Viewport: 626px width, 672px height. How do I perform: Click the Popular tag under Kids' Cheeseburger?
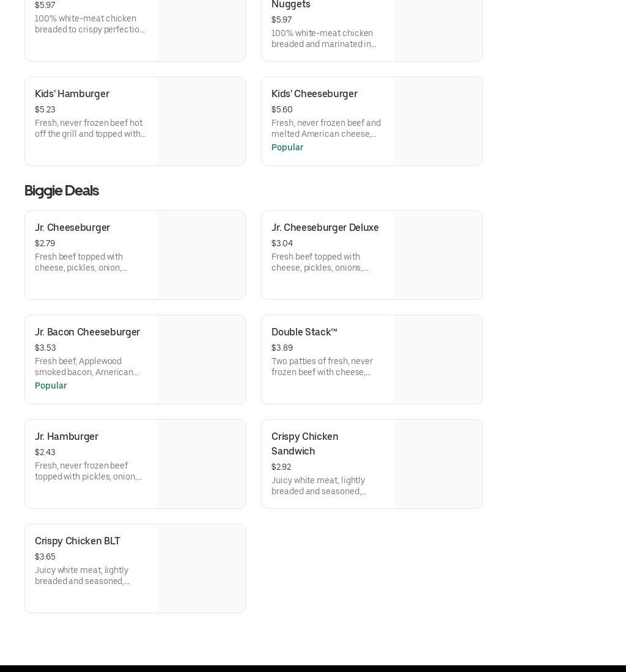(287, 147)
